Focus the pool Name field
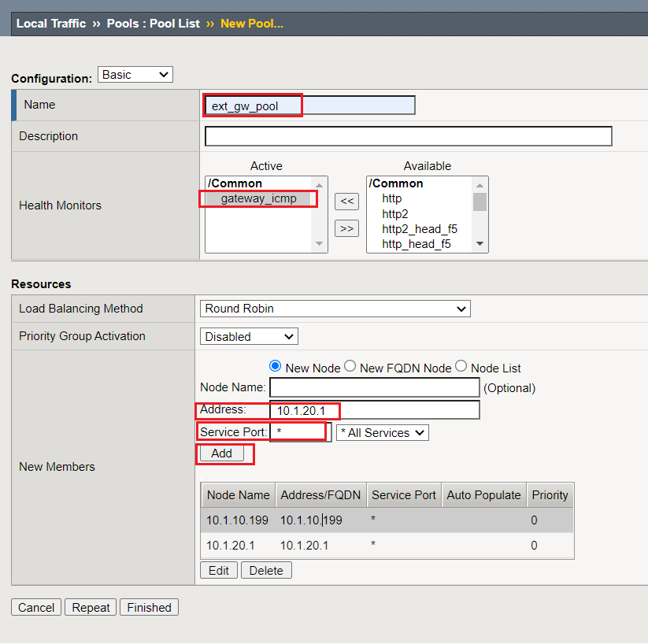 310,105
